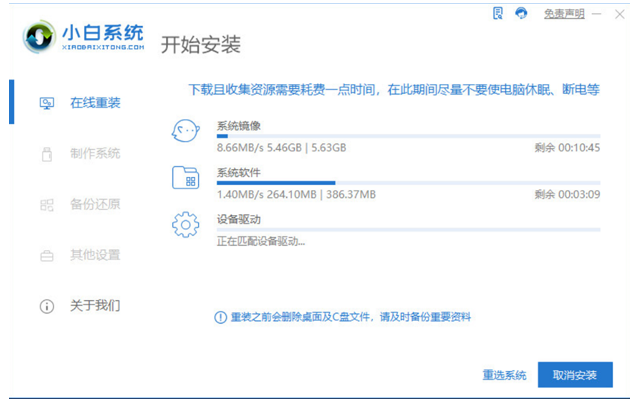630x400 pixels.
Task: Click the 剩余 00:03:09 remaining time
Action: 567,195
